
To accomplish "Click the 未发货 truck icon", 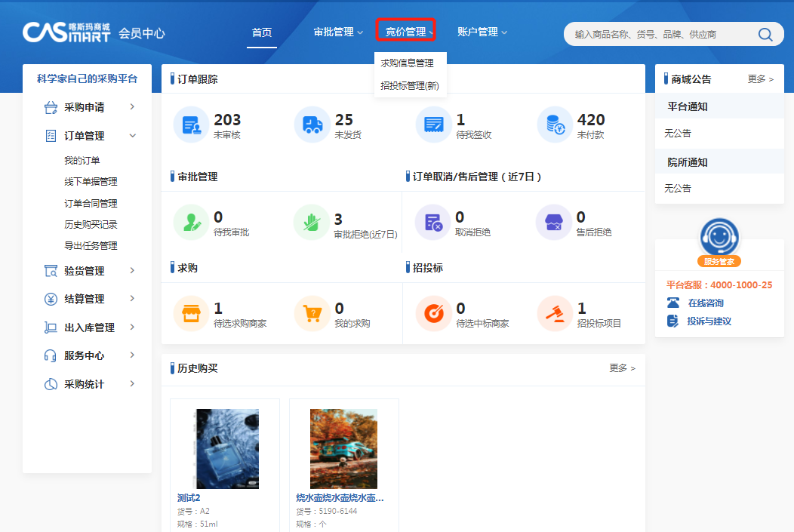I will coord(312,125).
